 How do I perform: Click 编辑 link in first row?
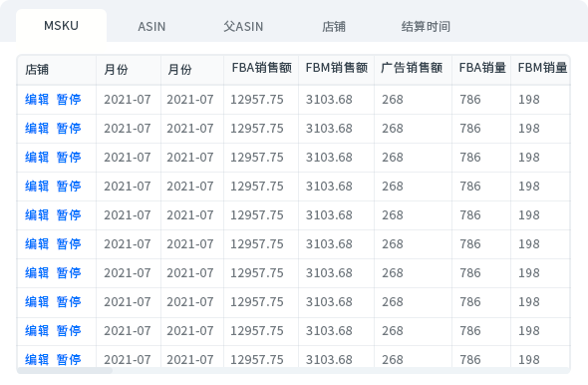tap(37, 100)
